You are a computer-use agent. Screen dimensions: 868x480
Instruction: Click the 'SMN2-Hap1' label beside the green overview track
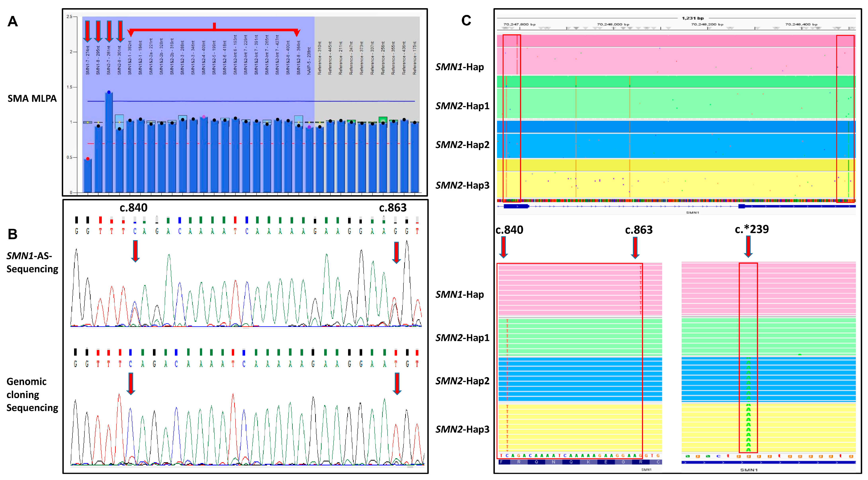pyautogui.click(x=462, y=106)
